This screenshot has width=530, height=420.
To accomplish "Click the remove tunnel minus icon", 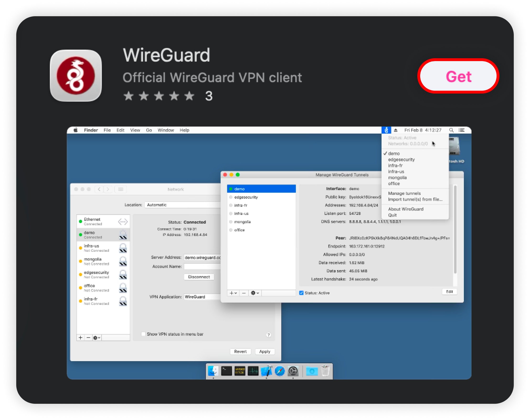I will tap(244, 293).
